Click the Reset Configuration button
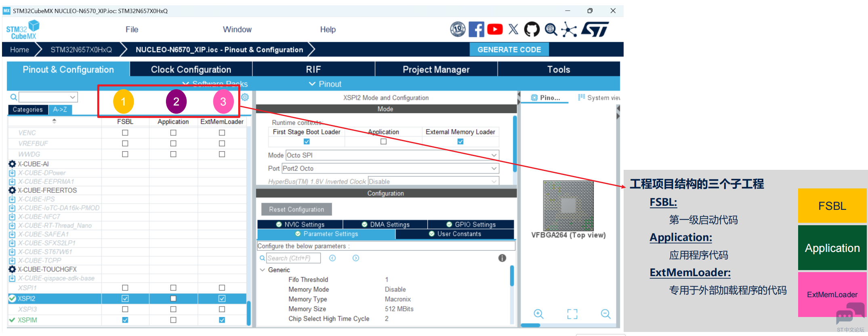Screen dimensions: 868x336 pos(296,209)
